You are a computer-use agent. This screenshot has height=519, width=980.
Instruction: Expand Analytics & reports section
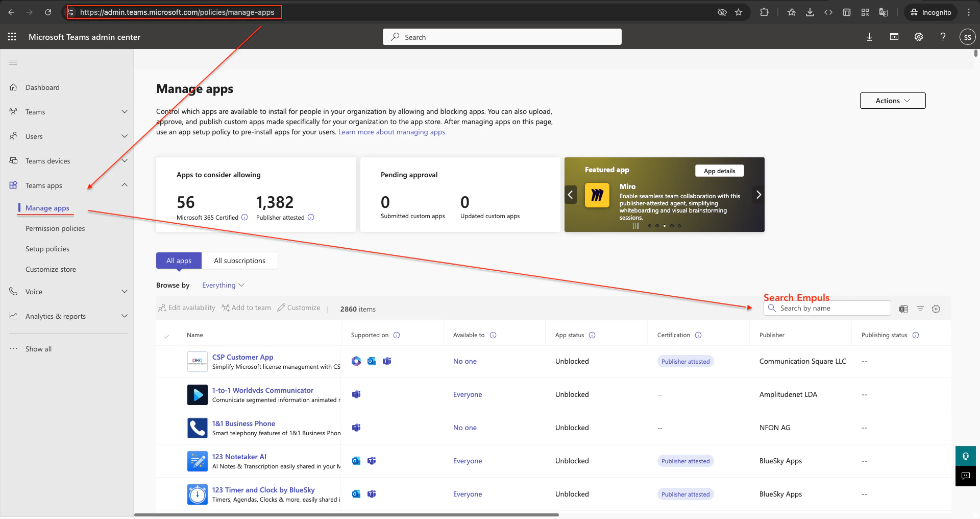click(125, 316)
